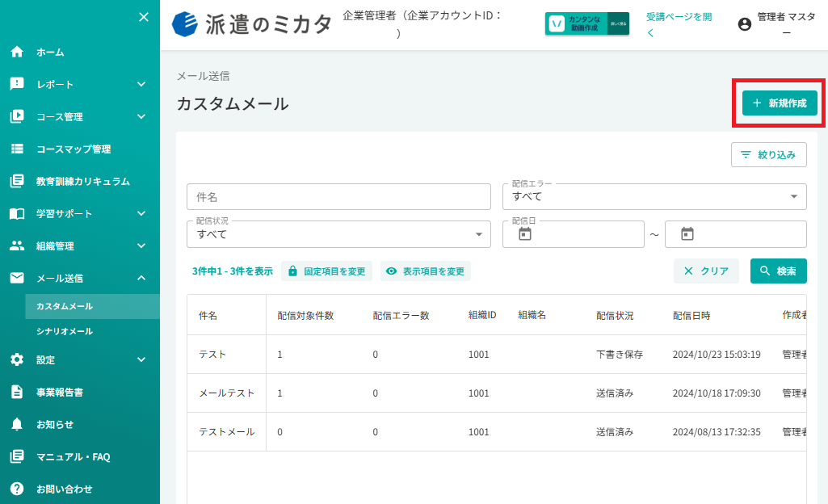Open the start date calendar icon
The height and width of the screenshot is (504, 828).
click(x=525, y=233)
